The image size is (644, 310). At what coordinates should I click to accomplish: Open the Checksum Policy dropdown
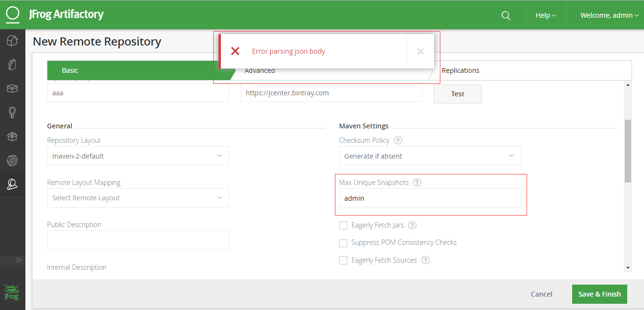coord(430,156)
